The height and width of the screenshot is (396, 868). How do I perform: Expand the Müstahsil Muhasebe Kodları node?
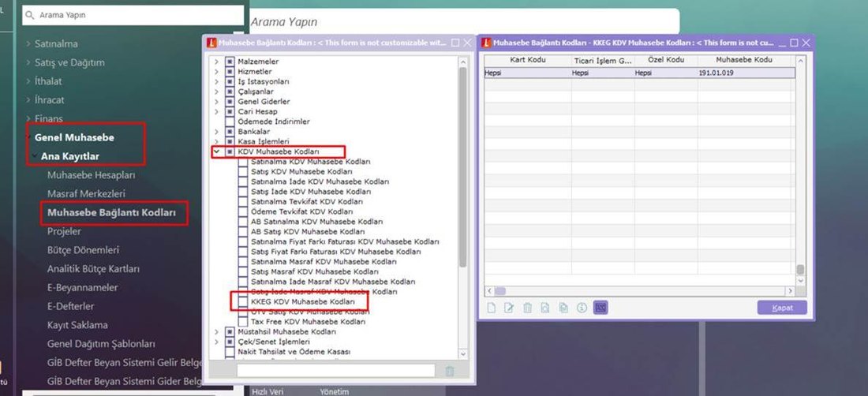(x=216, y=332)
